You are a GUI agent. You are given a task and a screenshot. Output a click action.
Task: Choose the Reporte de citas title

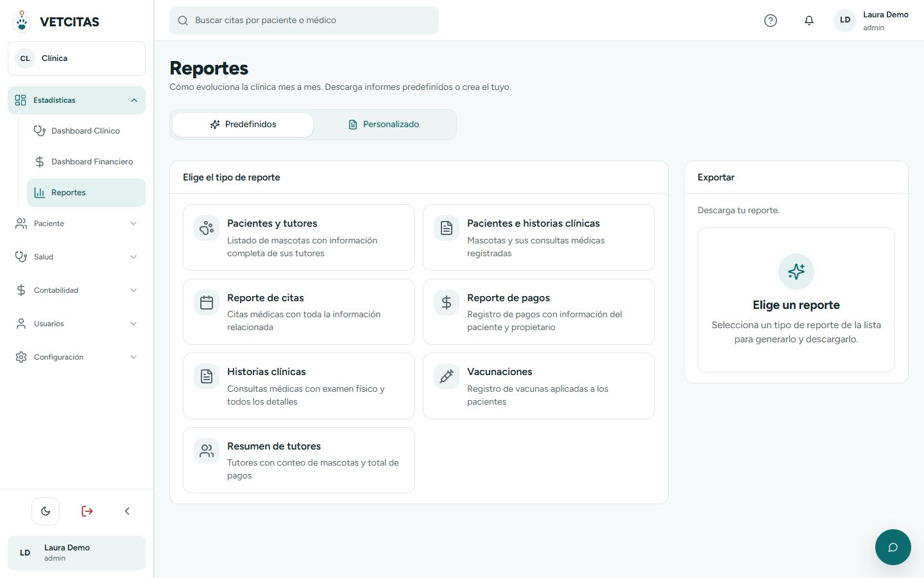click(266, 298)
